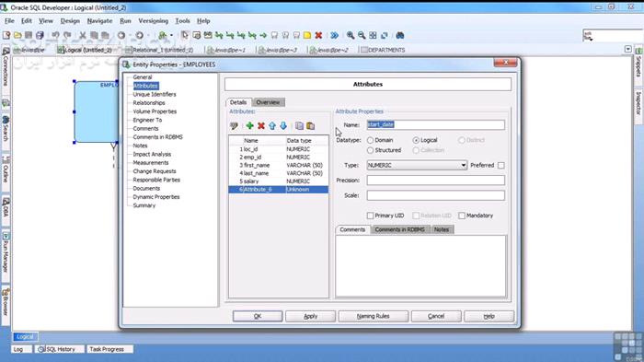Move the selected attribute down with the down arrow

283,126
